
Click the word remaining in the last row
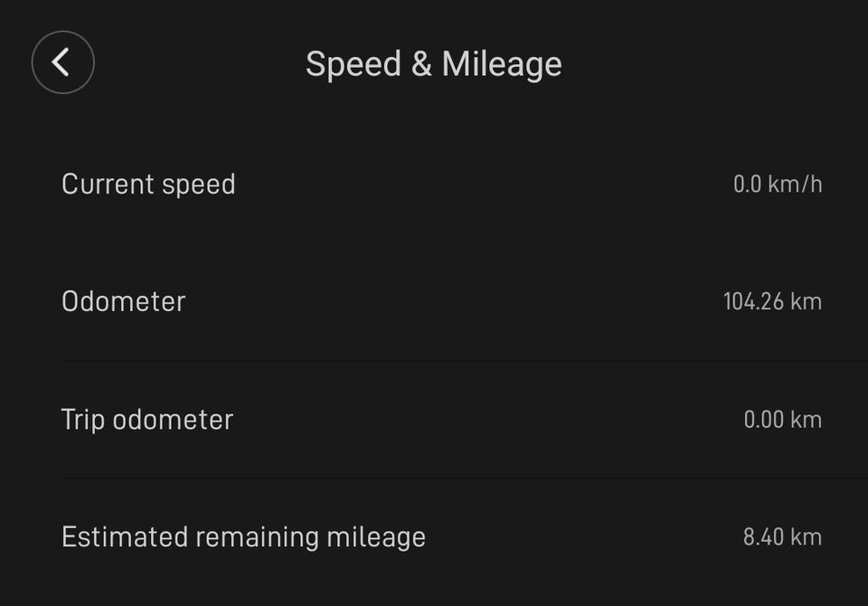pos(258,536)
